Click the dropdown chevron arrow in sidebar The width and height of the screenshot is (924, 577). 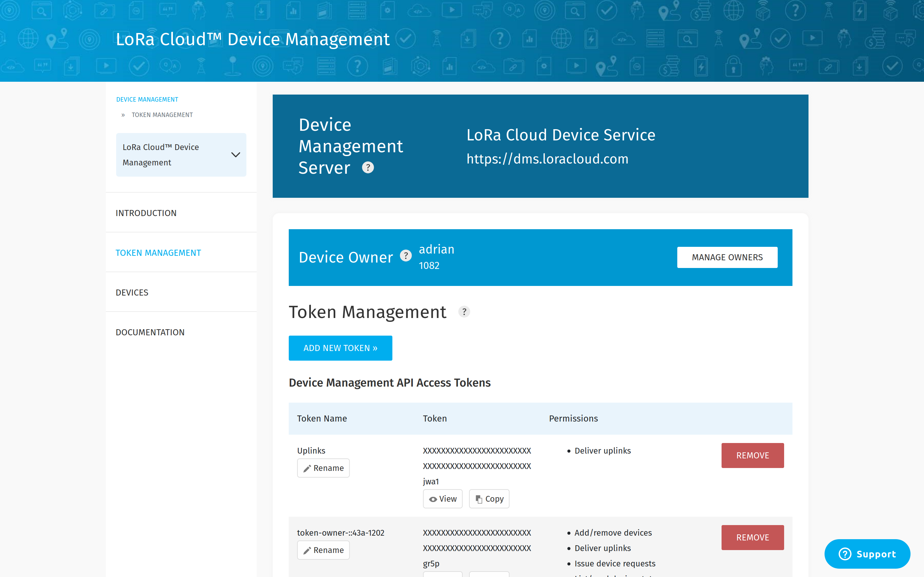235,155
